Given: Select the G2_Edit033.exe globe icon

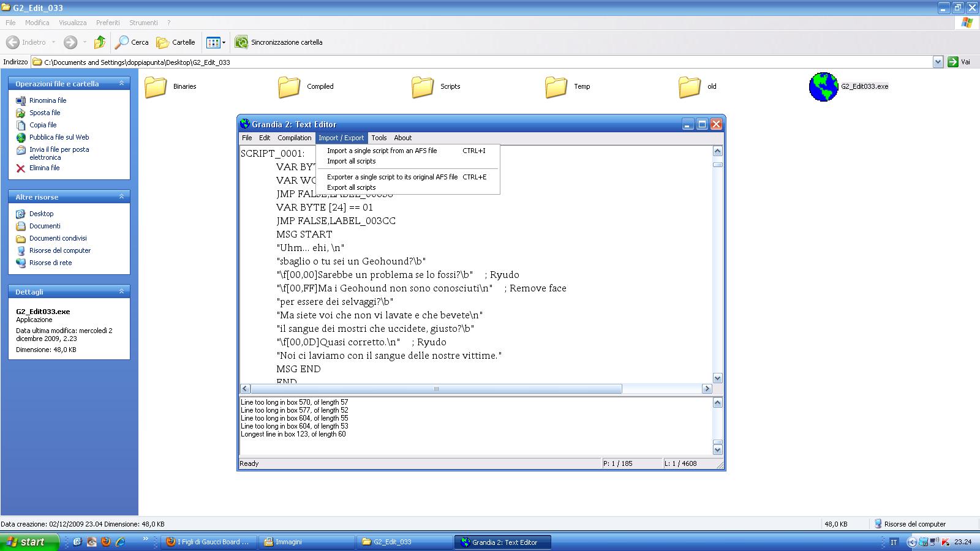Looking at the screenshot, I should point(823,87).
